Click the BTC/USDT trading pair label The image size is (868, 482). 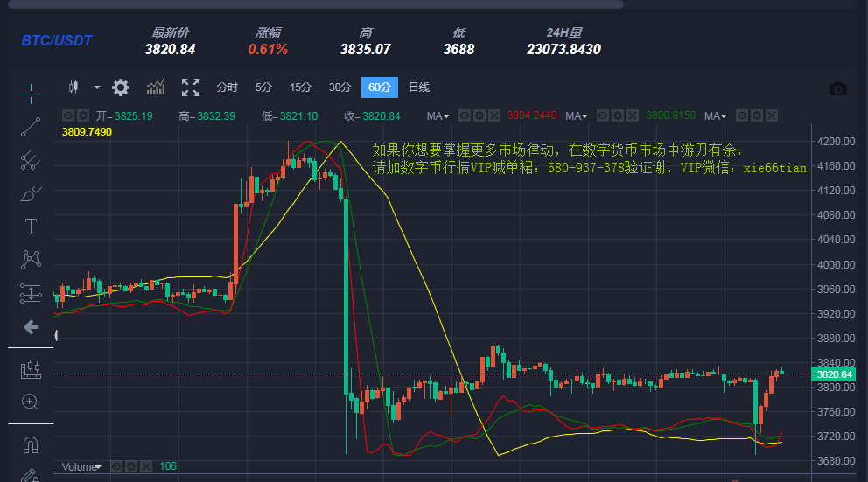(56, 41)
